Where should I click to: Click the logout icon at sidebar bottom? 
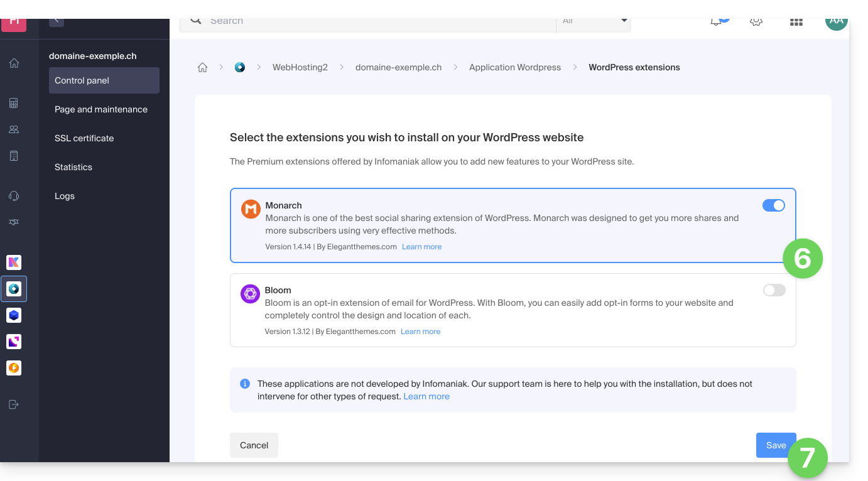pos(14,405)
